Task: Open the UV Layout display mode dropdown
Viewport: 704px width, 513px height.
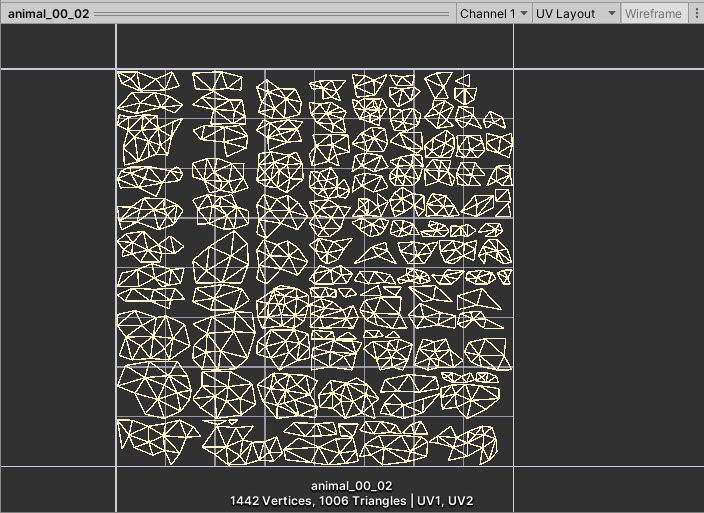Action: click(576, 13)
